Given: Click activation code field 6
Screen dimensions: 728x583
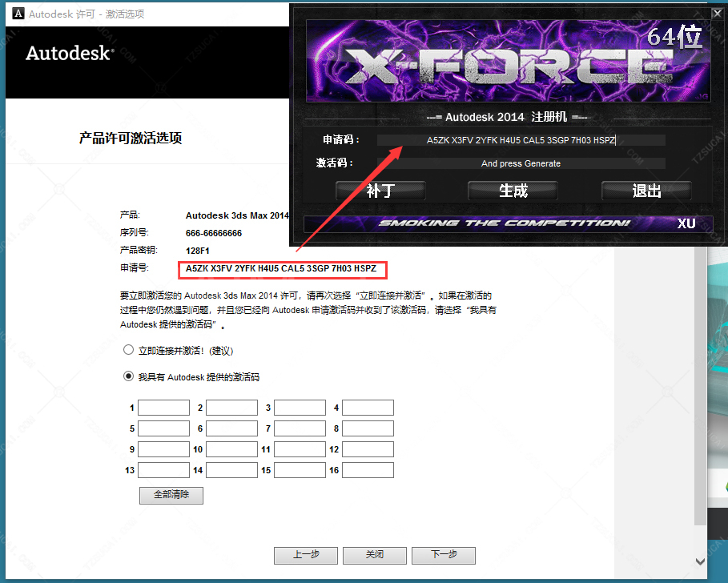Looking at the screenshot, I should [231, 428].
